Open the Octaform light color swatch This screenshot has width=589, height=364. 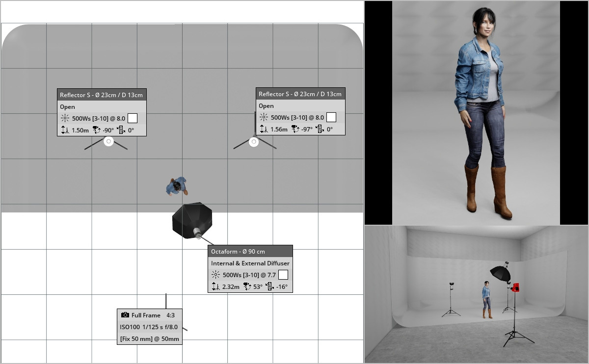coord(283,275)
